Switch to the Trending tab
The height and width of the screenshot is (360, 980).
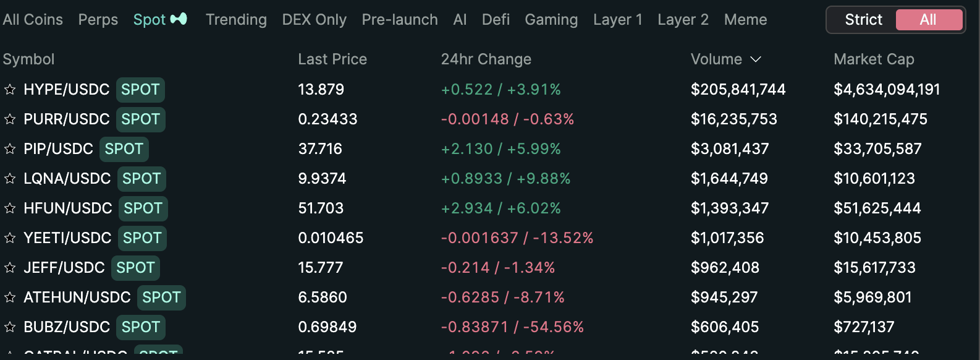coord(236,20)
